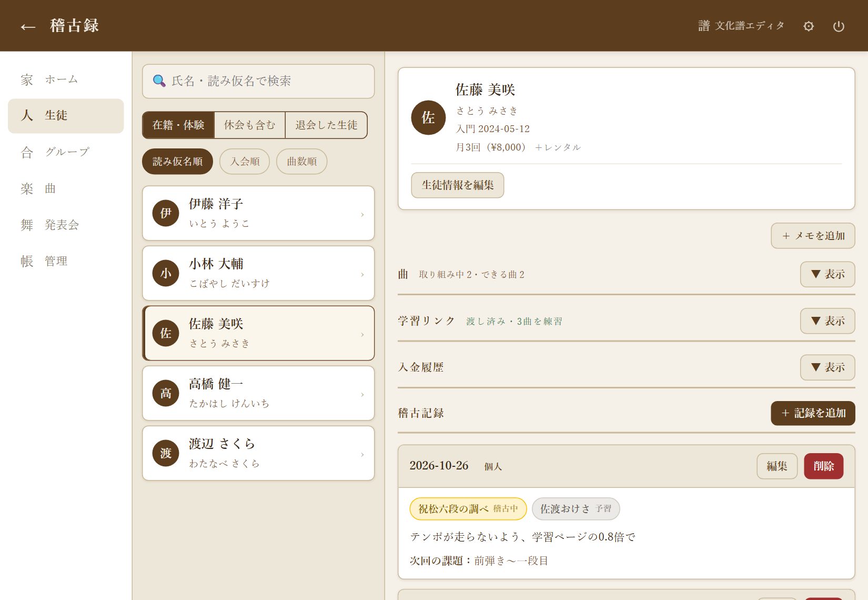Open chevron on 高橋 健一 row
This screenshot has width=868, height=600.
tap(362, 394)
